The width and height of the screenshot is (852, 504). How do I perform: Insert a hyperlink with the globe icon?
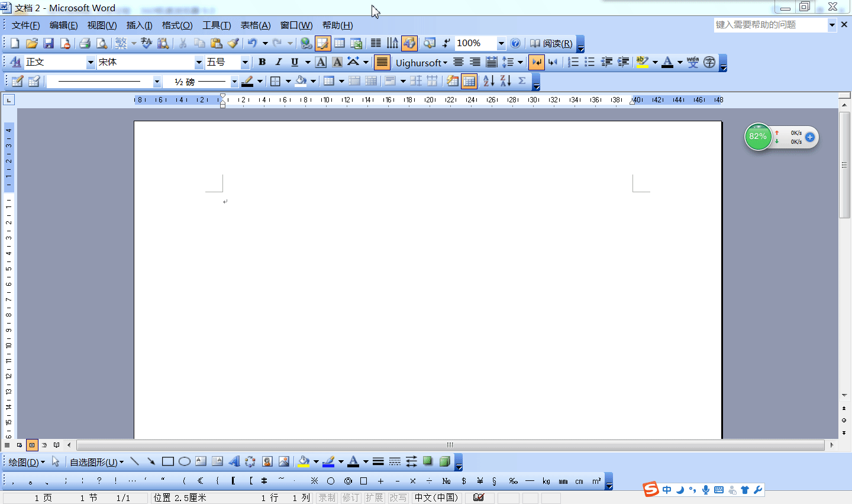306,43
